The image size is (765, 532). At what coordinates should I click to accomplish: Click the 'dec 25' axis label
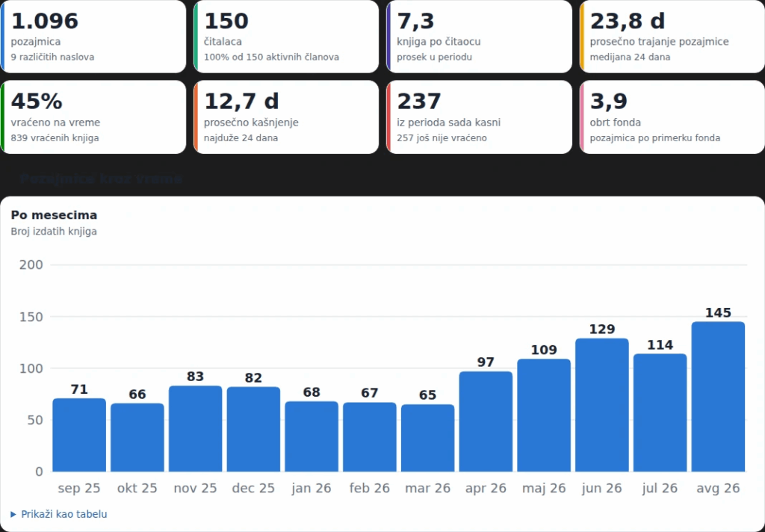253,488
